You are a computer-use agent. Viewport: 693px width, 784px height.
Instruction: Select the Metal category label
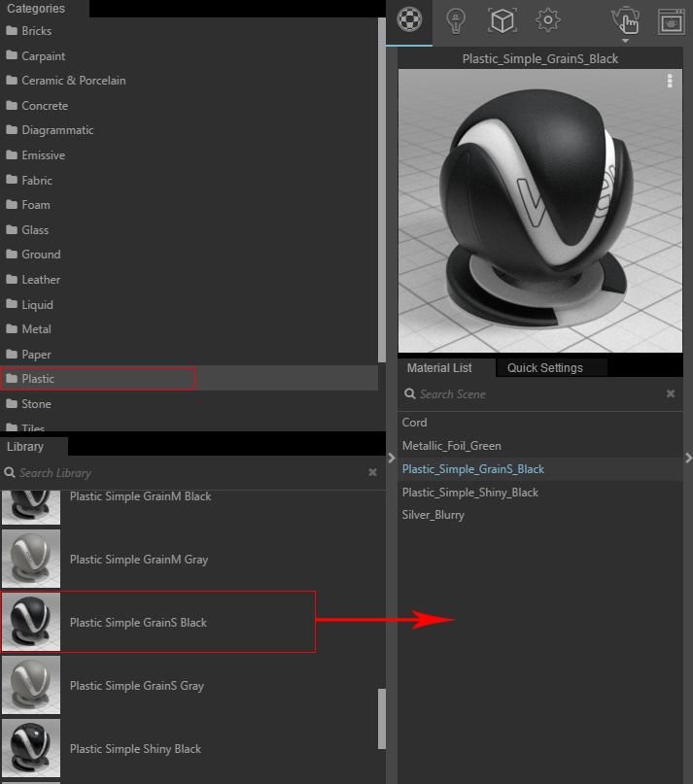click(37, 329)
